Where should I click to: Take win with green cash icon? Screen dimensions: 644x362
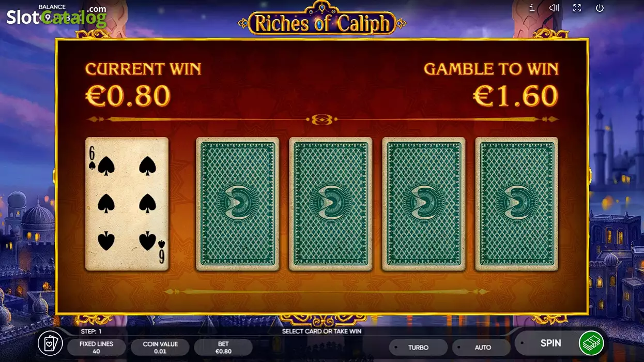pyautogui.click(x=591, y=343)
